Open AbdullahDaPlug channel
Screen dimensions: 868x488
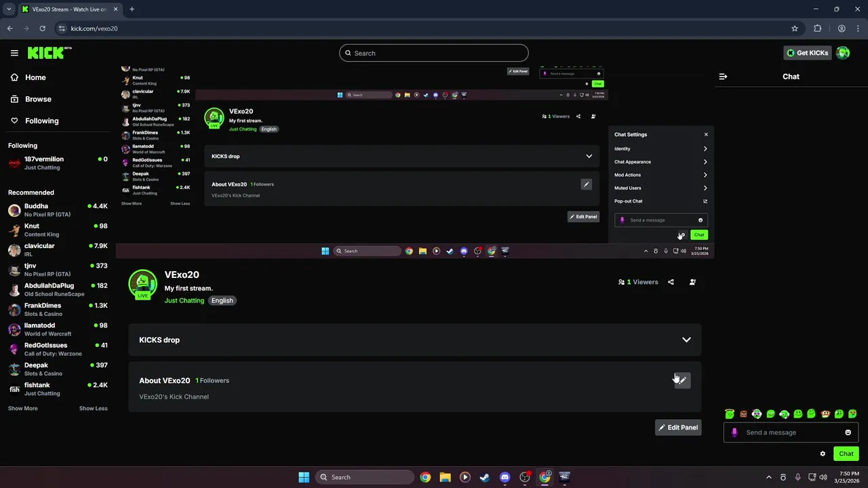[58, 289]
